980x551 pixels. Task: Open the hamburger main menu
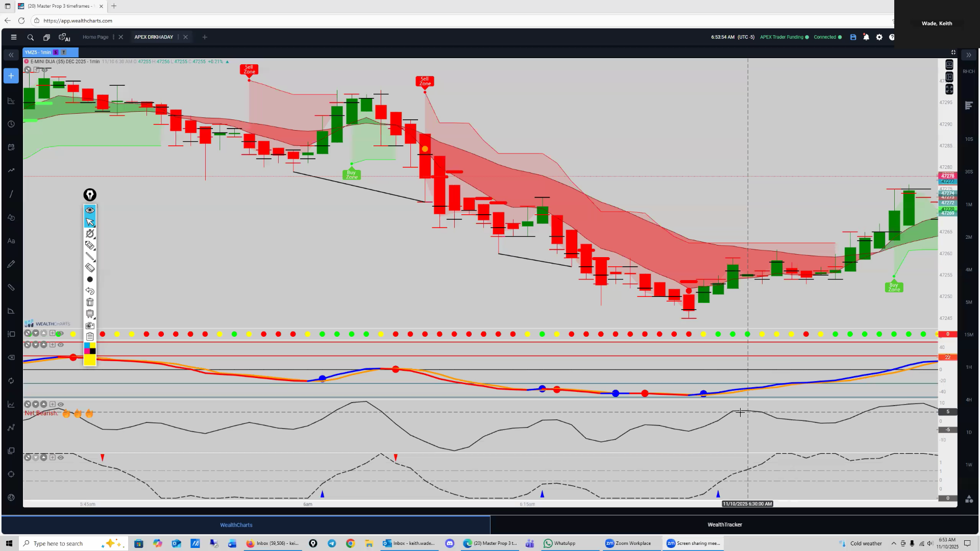pyautogui.click(x=14, y=37)
